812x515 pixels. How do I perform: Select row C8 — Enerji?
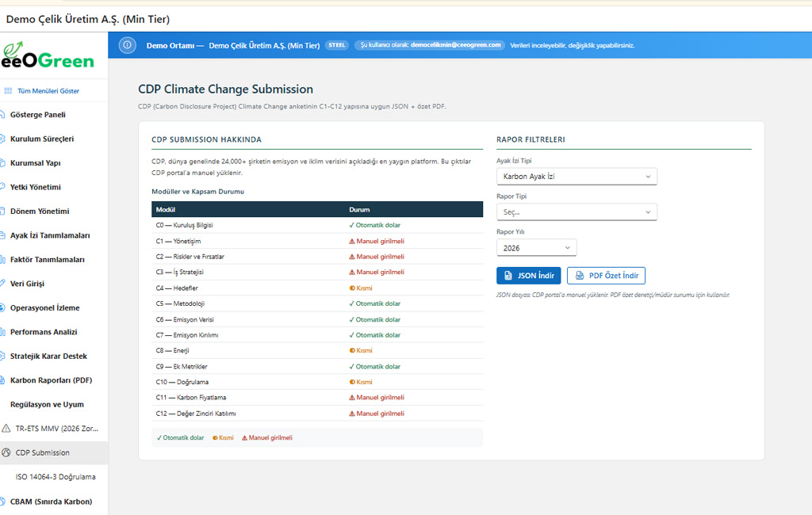coord(317,350)
